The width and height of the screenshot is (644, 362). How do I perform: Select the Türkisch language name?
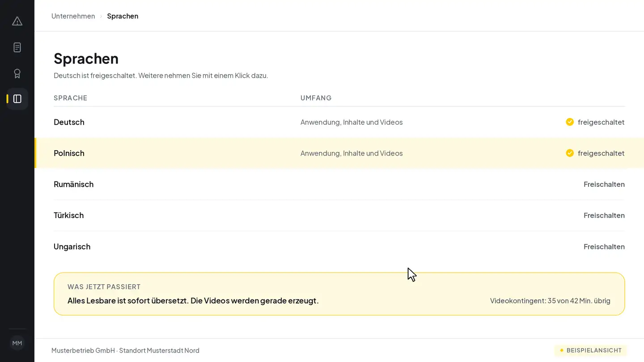pyautogui.click(x=69, y=215)
